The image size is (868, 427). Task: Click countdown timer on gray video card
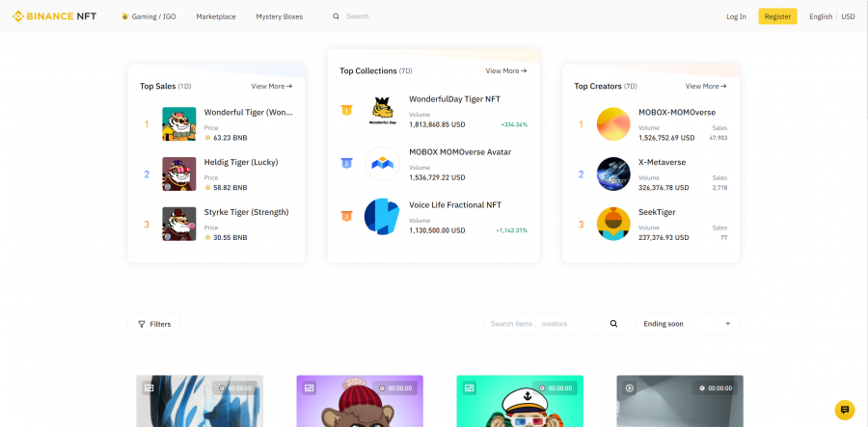[x=715, y=388]
